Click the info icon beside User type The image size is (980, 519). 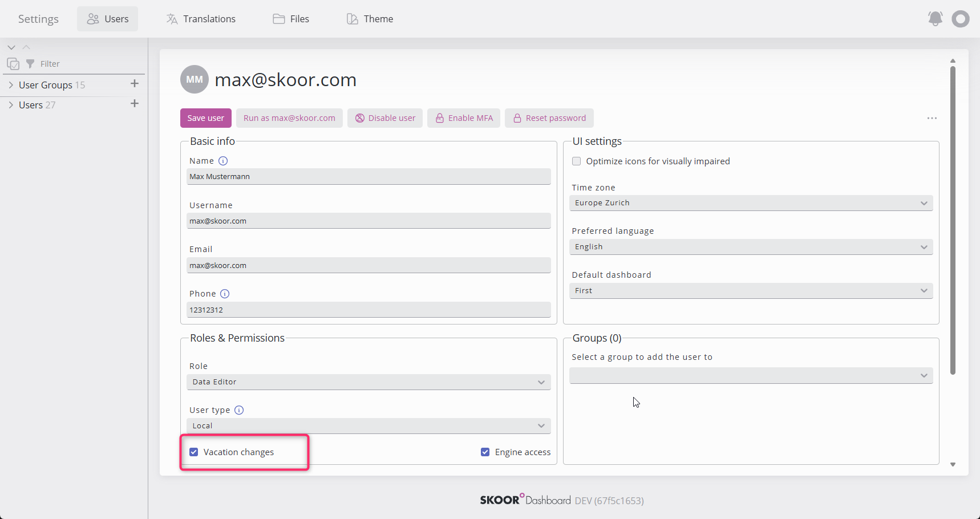point(239,410)
